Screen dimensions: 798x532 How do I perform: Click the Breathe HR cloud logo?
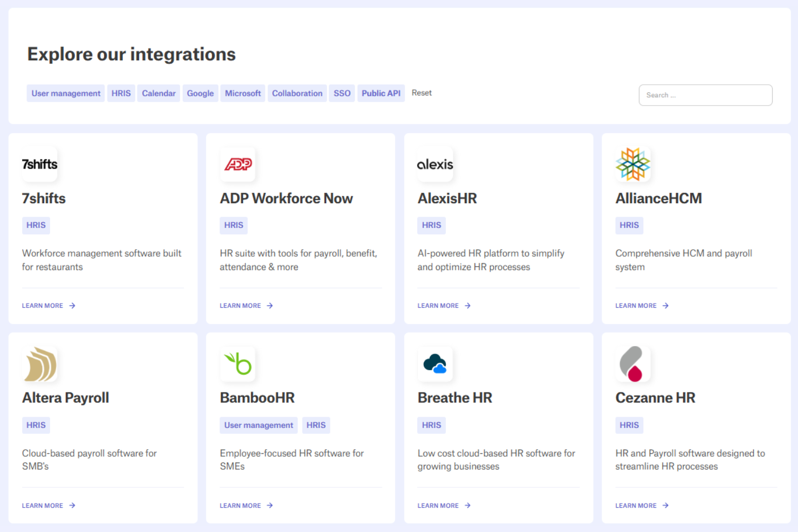(x=435, y=364)
